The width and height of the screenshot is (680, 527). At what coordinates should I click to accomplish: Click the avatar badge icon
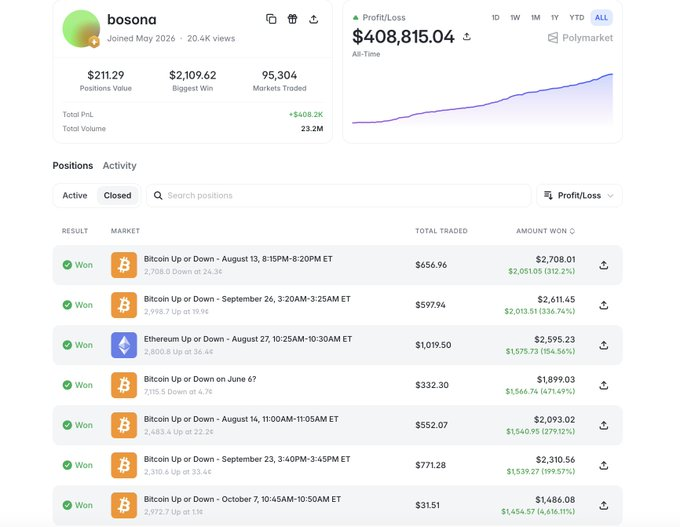[94, 42]
